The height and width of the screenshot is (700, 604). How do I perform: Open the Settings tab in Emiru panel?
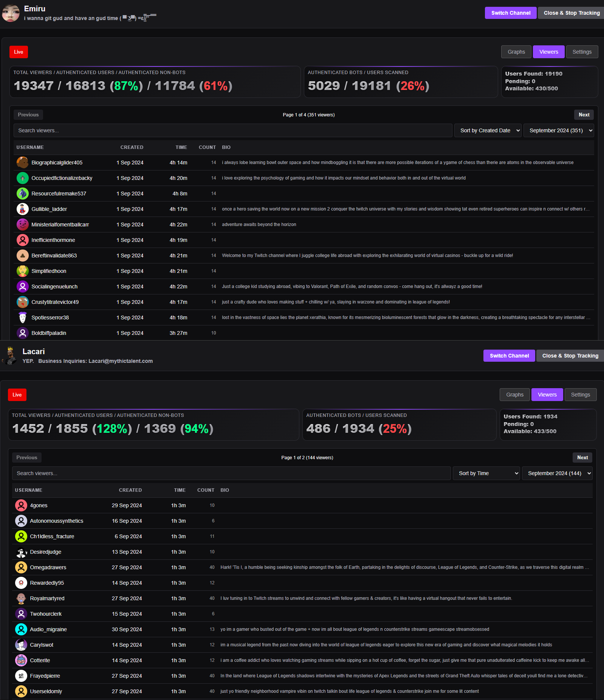tap(582, 52)
